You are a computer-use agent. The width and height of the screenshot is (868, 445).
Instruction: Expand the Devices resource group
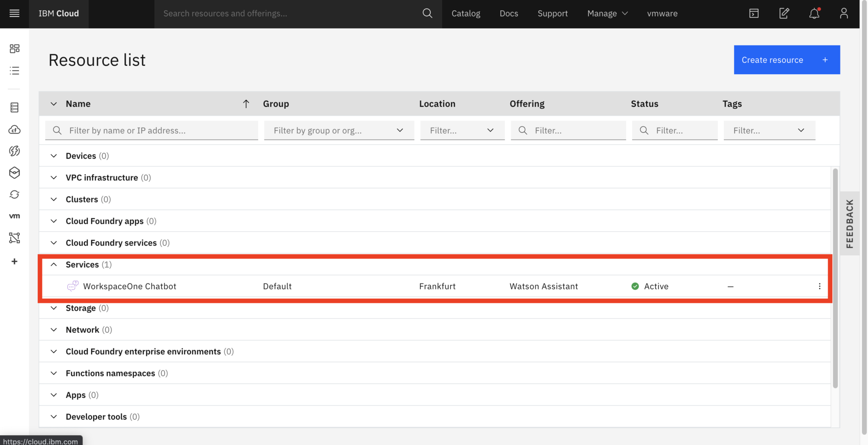tap(54, 156)
